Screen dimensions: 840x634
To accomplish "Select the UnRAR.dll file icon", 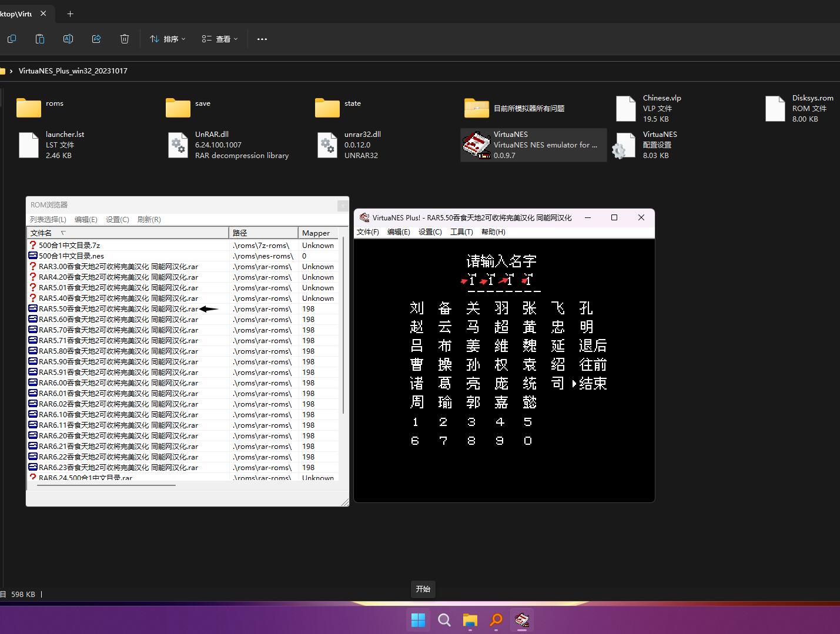I will point(178,145).
